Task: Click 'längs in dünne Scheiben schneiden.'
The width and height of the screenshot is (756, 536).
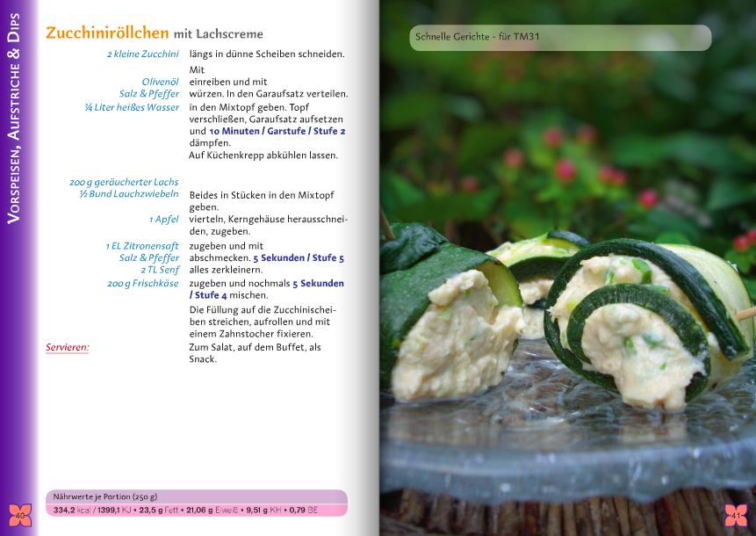Action: tap(267, 54)
